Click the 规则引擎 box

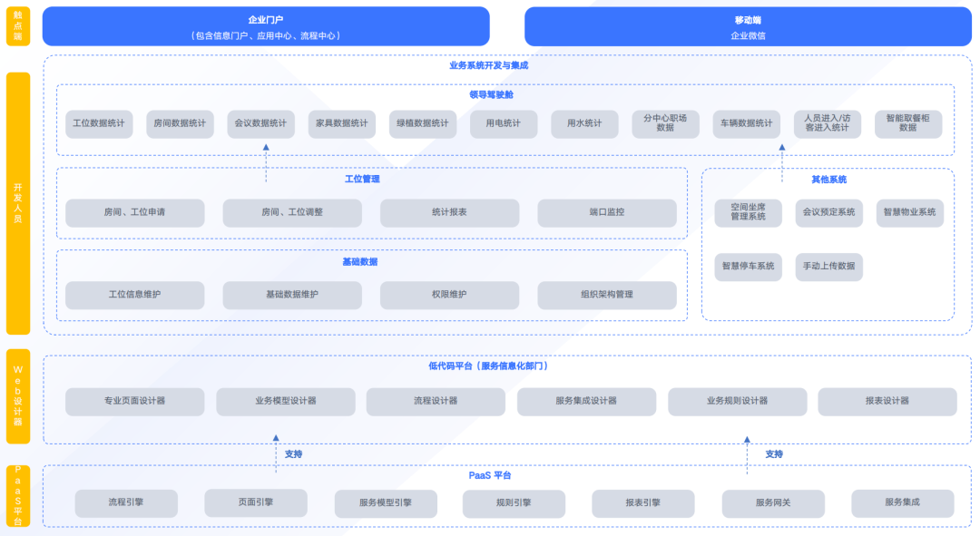[x=514, y=502]
